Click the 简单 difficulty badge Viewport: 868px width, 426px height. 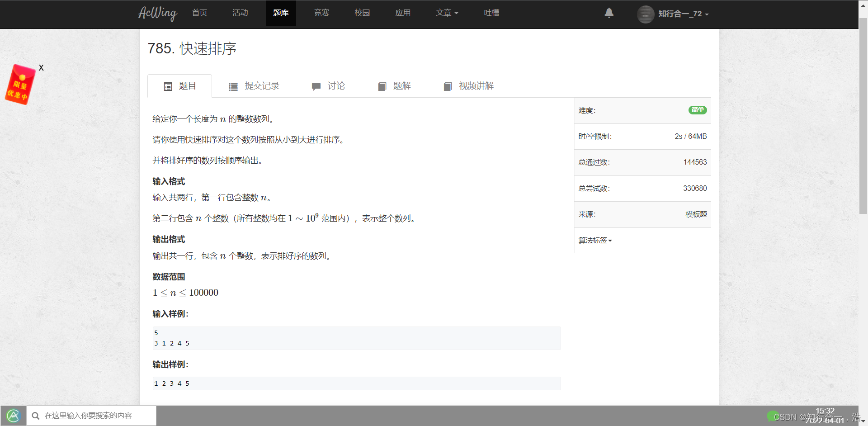pos(697,110)
